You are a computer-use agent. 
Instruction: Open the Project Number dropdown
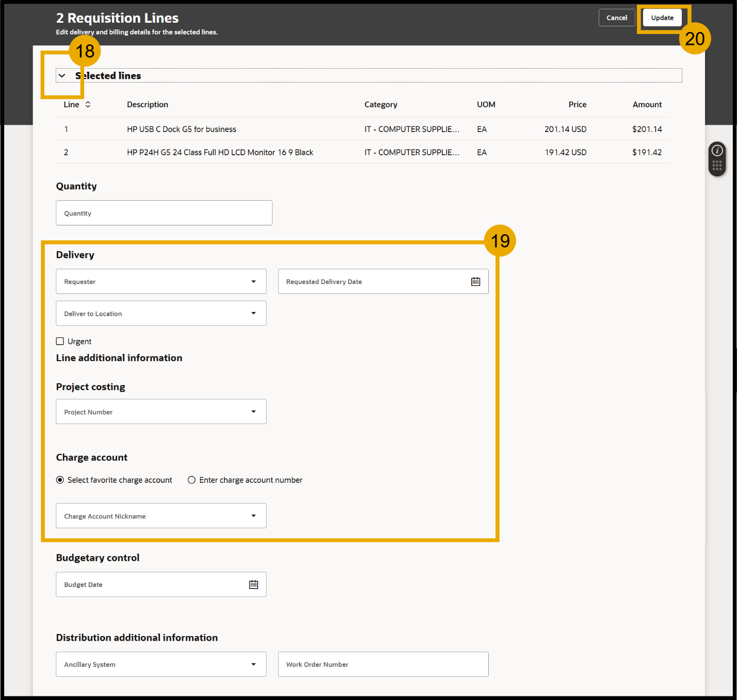coord(253,411)
